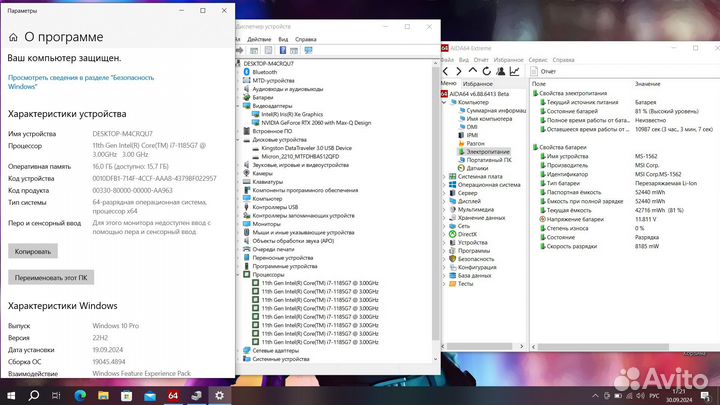This screenshot has width=720, height=405.
Task: Open Windows Security details link
Action: (x=81, y=82)
